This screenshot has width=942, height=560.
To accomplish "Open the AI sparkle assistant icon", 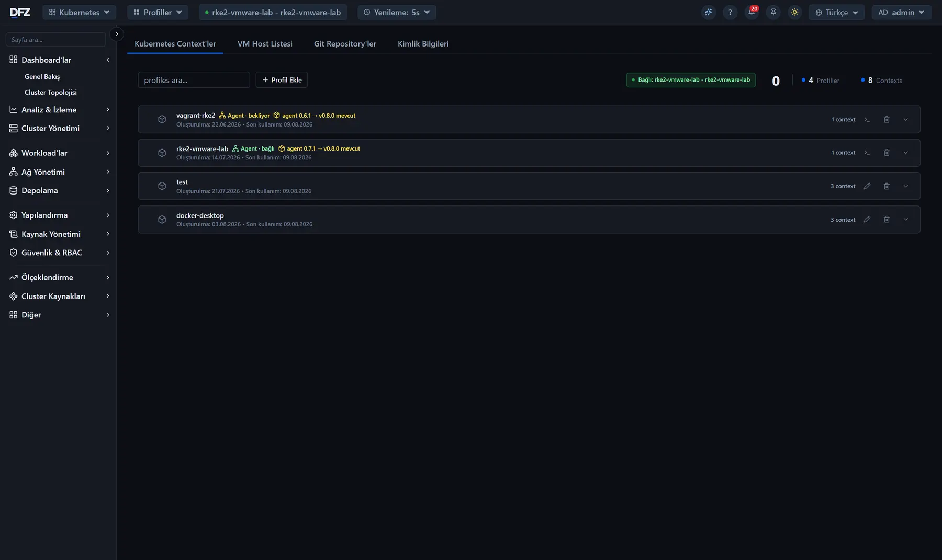I will (708, 12).
